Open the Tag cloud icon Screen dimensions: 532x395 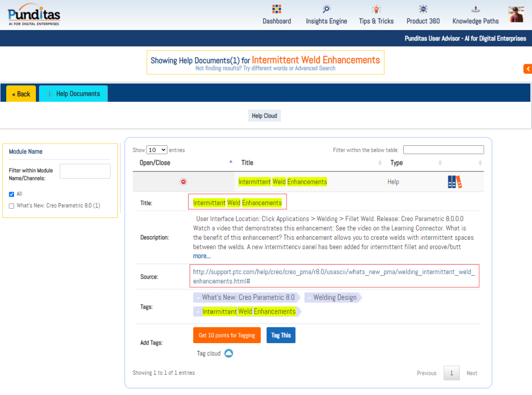pos(228,353)
